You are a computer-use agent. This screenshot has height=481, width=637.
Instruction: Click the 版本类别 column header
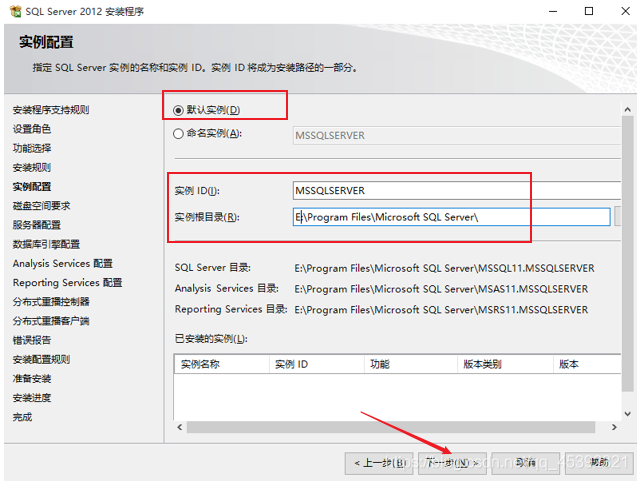pyautogui.click(x=505, y=364)
